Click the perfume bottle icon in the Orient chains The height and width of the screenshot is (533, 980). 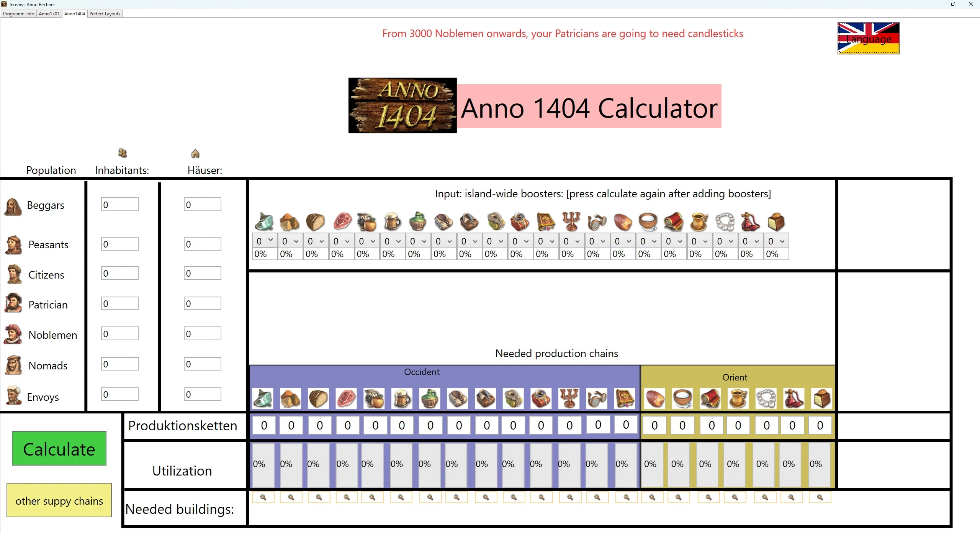pos(794,399)
